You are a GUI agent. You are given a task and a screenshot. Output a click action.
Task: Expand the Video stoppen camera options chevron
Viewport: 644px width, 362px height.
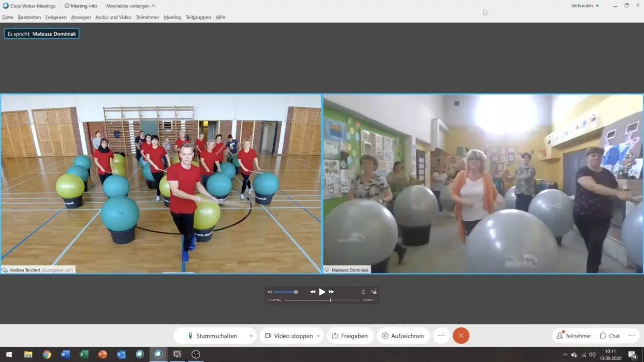[x=318, y=335]
